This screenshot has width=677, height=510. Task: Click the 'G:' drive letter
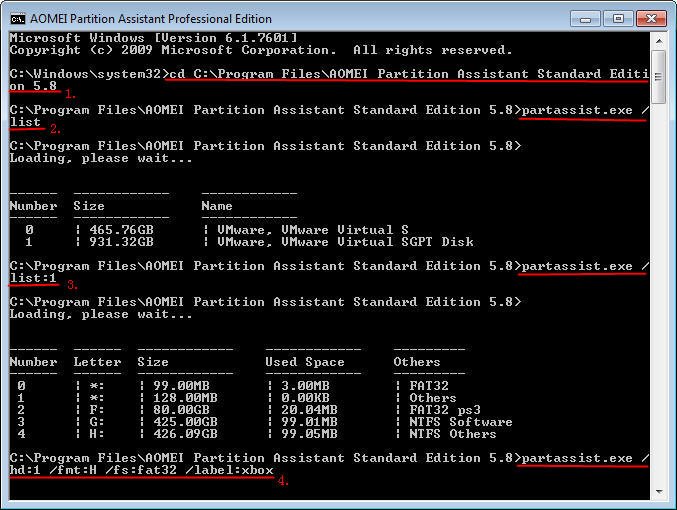click(97, 422)
